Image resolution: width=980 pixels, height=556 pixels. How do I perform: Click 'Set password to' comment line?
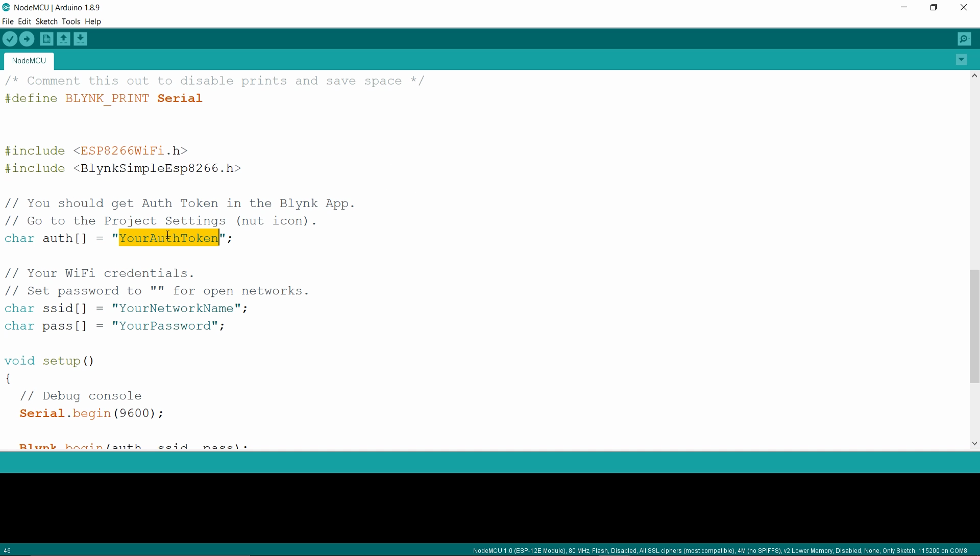pyautogui.click(x=157, y=291)
